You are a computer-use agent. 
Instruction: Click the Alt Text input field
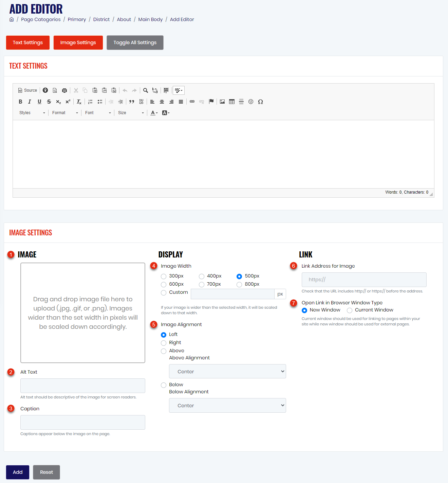(83, 386)
